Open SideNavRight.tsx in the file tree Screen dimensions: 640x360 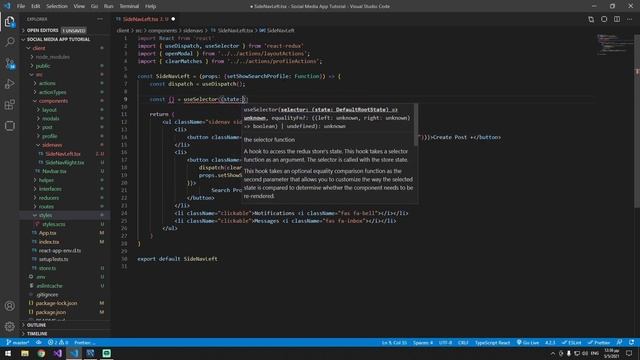(64, 162)
